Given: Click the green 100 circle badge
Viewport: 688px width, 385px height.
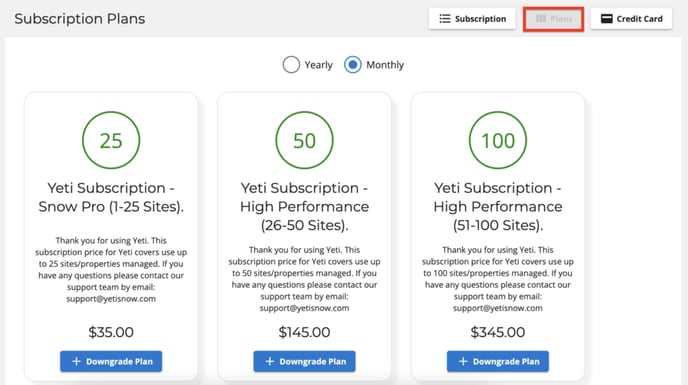Looking at the screenshot, I should [x=498, y=140].
